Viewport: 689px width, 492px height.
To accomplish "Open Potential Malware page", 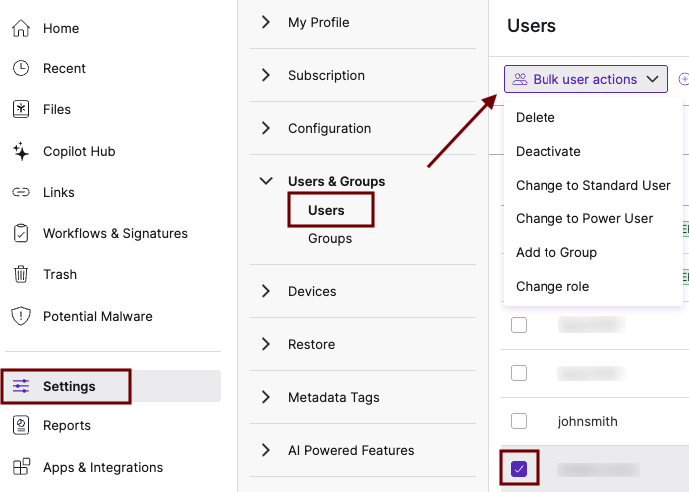I will [98, 316].
